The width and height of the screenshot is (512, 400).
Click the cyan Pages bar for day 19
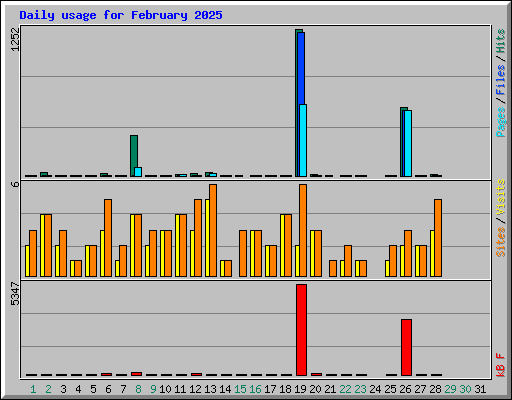tap(303, 140)
